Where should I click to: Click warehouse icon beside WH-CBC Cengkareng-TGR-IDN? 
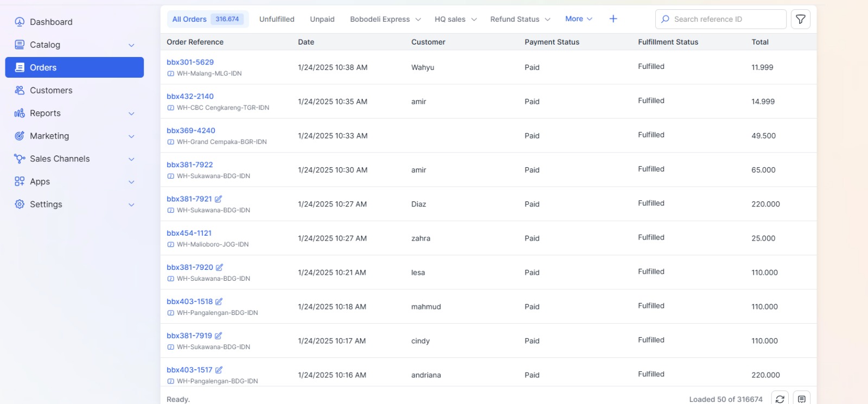(x=170, y=108)
